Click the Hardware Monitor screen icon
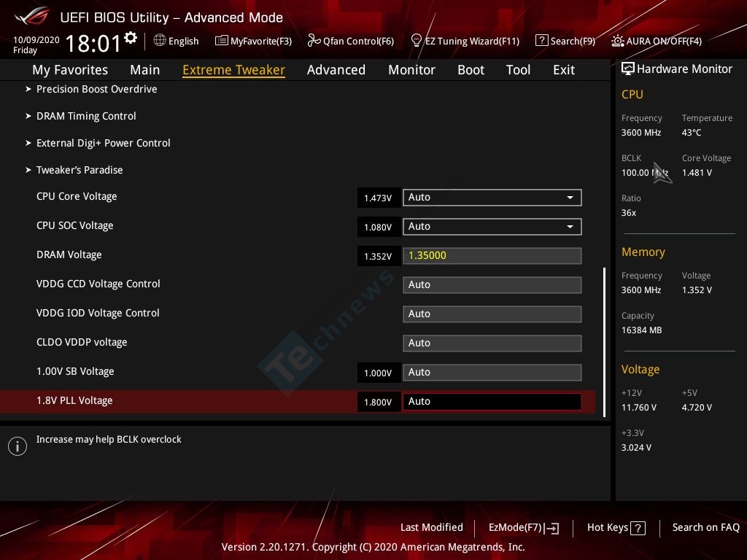747x560 pixels. 628,69
